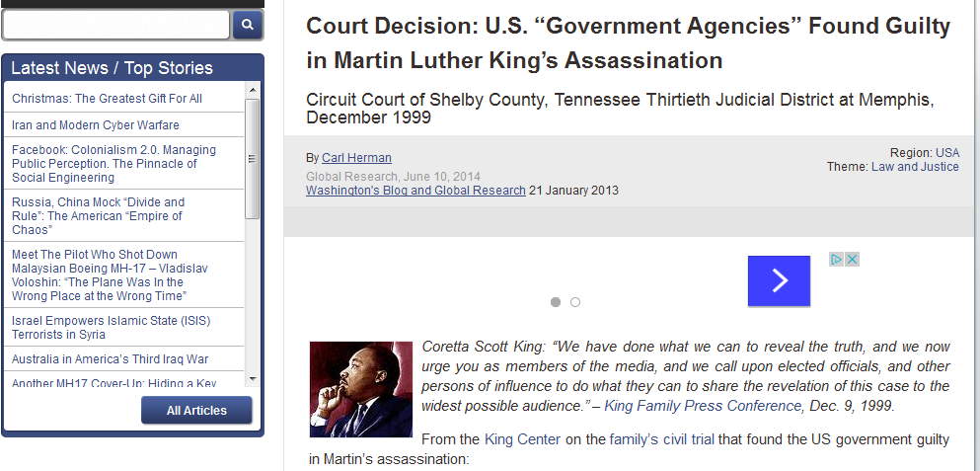The height and width of the screenshot is (471, 980).
Task: Click the search magnifier icon
Action: coord(248,25)
